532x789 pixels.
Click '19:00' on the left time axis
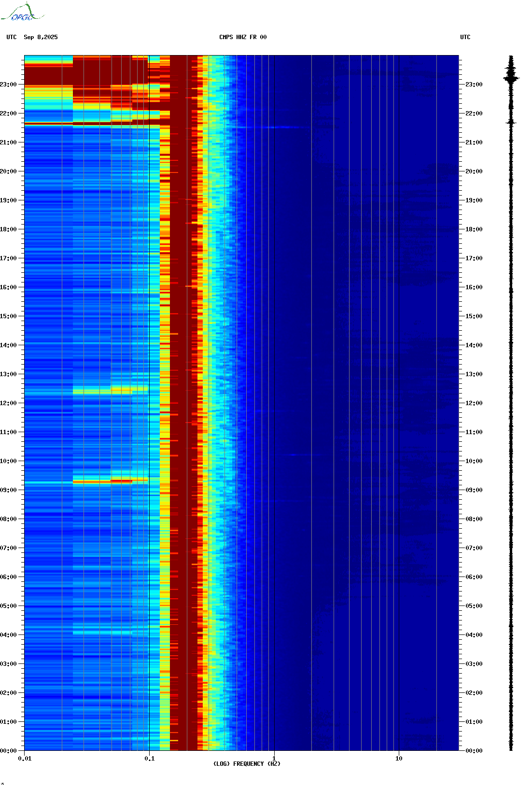8,200
